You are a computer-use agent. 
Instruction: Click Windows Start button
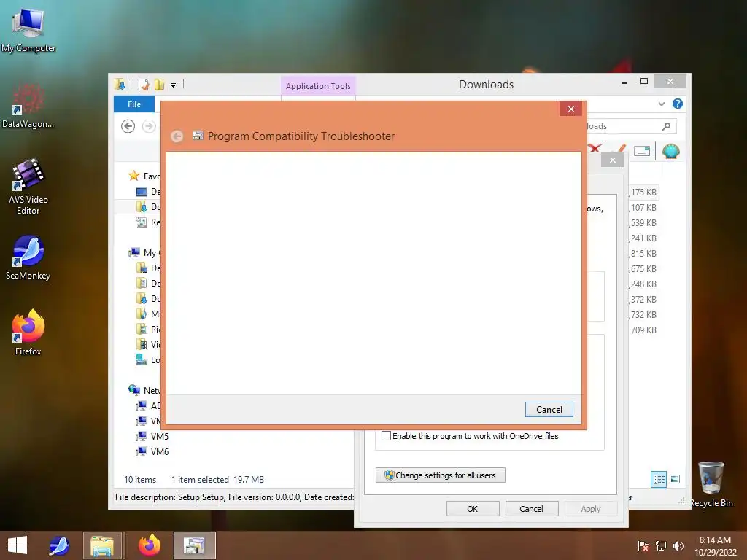click(x=18, y=545)
